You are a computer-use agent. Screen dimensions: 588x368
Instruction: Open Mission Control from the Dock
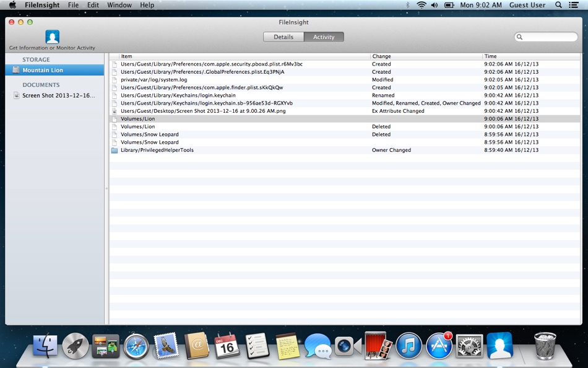tap(106, 346)
